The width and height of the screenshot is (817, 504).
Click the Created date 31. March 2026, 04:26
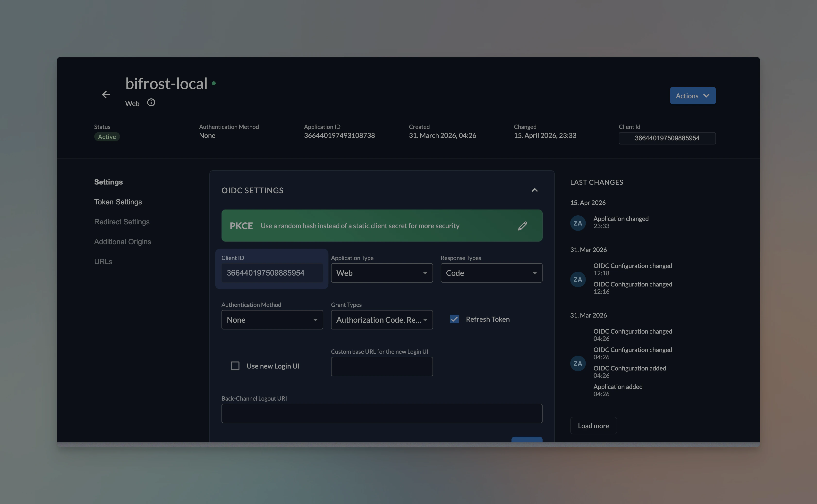pyautogui.click(x=443, y=135)
